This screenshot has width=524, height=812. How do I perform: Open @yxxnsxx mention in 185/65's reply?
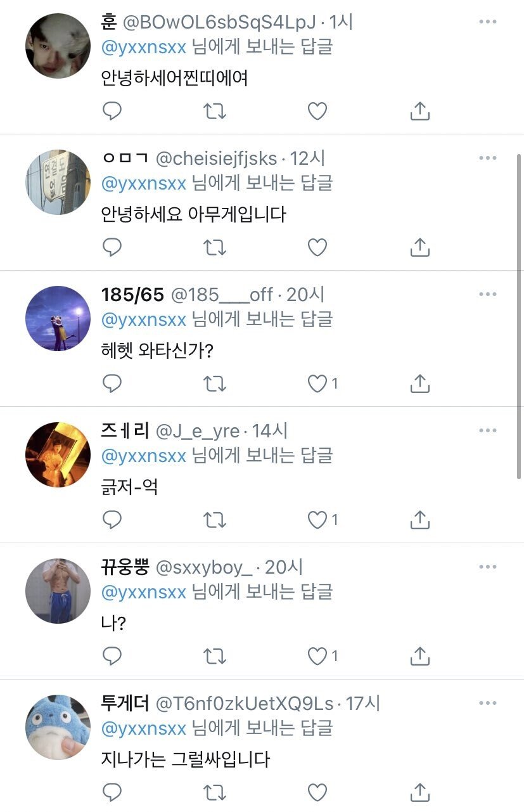tap(144, 319)
